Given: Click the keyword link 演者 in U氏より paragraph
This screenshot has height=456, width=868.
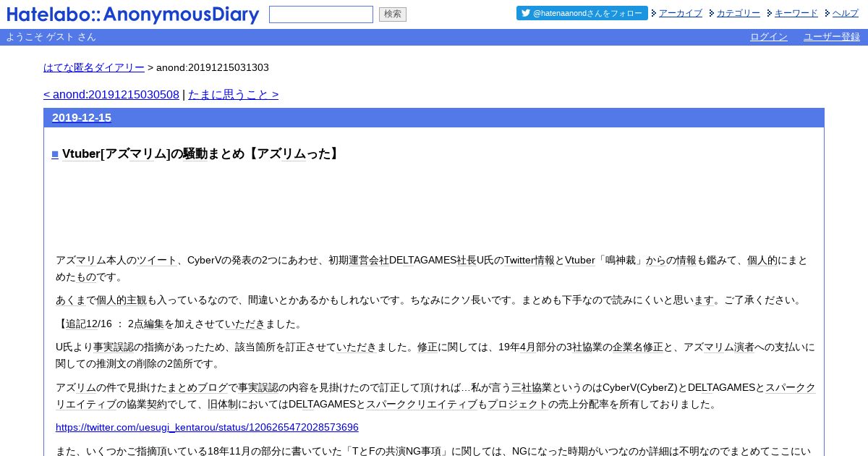Looking at the screenshot, I should pyautogui.click(x=744, y=347).
